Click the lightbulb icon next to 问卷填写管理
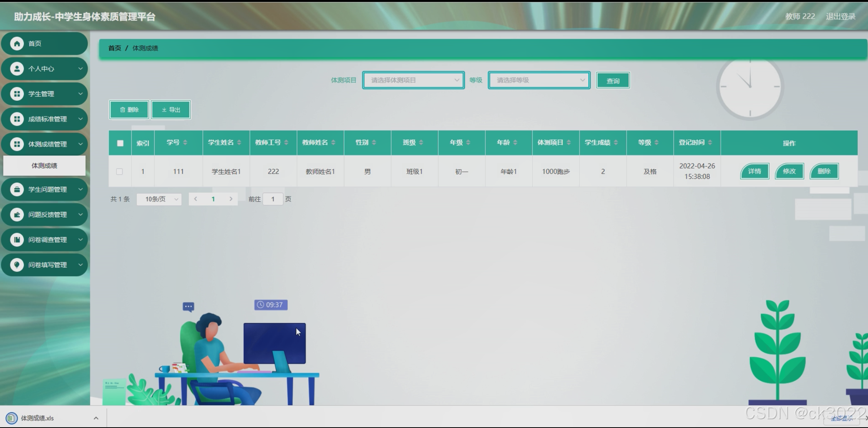Image resolution: width=868 pixels, height=428 pixels. tap(17, 265)
